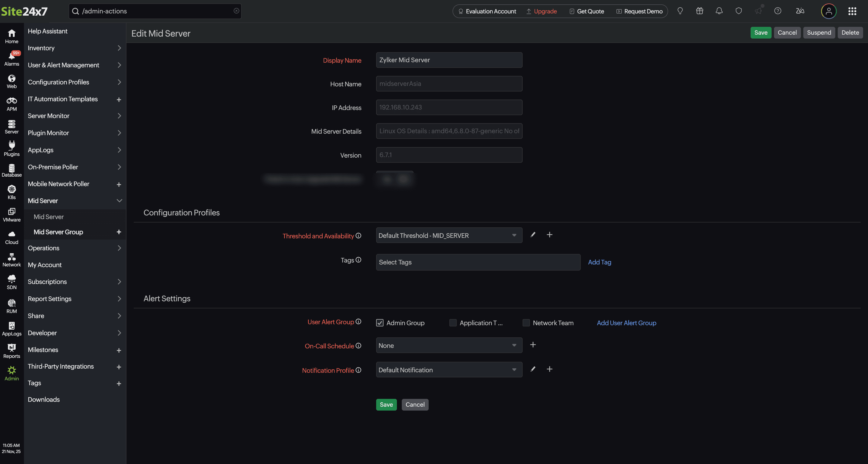The height and width of the screenshot is (464, 868).
Task: Check the Application T... alert group
Action: click(x=453, y=323)
